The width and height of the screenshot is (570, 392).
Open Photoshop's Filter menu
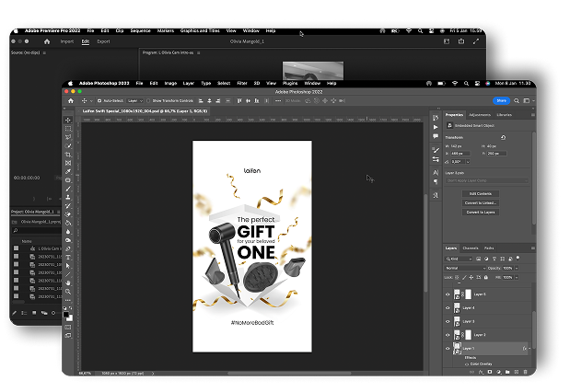point(242,83)
